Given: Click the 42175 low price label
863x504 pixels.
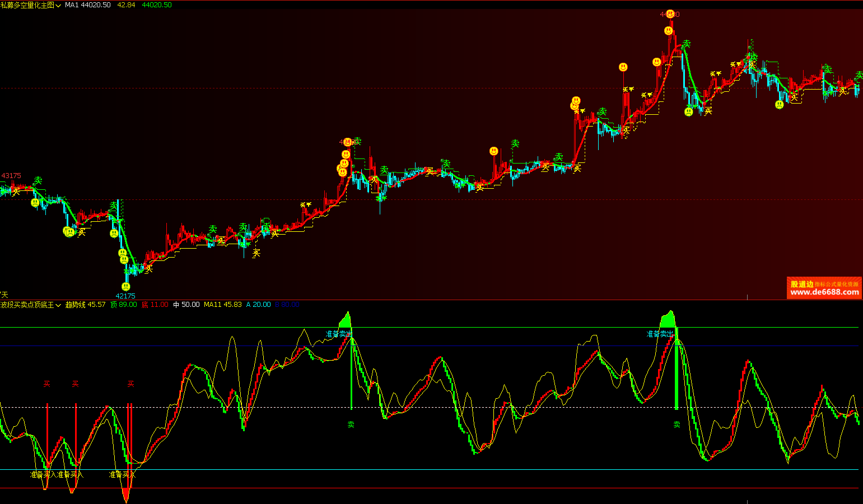Looking at the screenshot, I should point(125,296).
